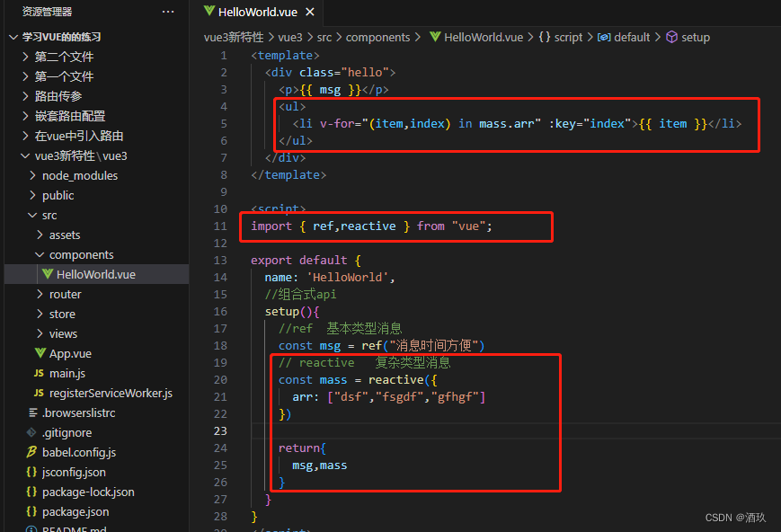Expand the views folder
The image size is (781, 532).
point(40,333)
